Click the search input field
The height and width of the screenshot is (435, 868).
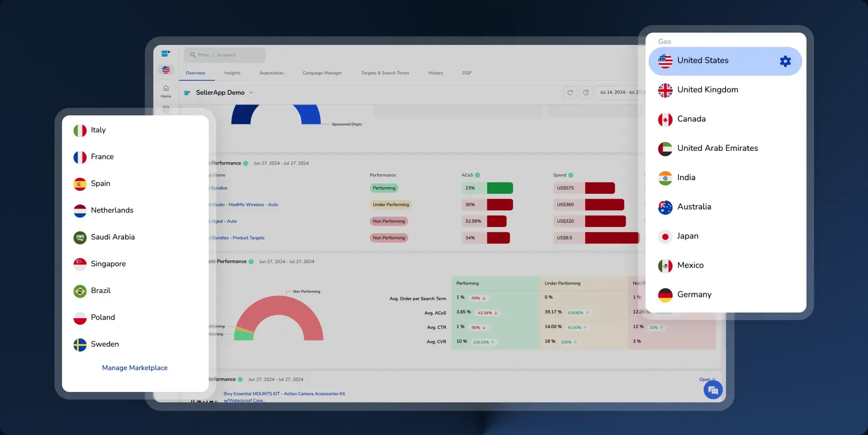(x=225, y=55)
